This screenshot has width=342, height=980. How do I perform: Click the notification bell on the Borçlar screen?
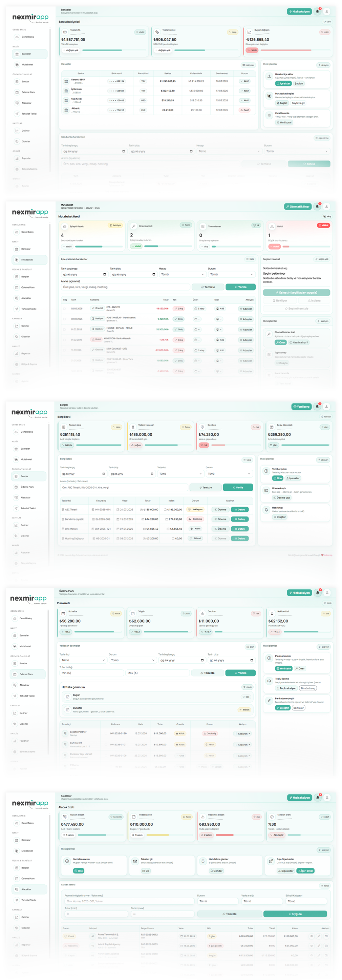point(317,406)
